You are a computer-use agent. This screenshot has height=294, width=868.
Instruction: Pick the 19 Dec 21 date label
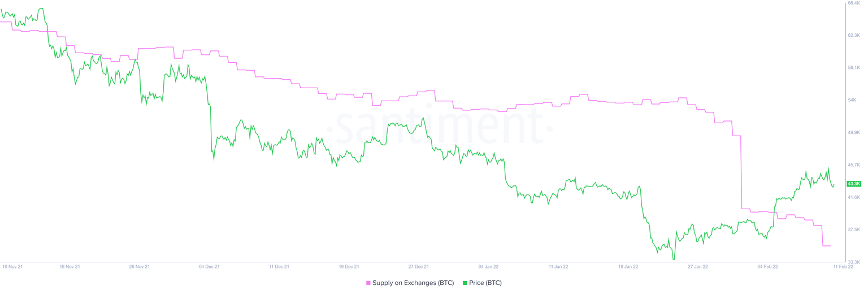349,266
